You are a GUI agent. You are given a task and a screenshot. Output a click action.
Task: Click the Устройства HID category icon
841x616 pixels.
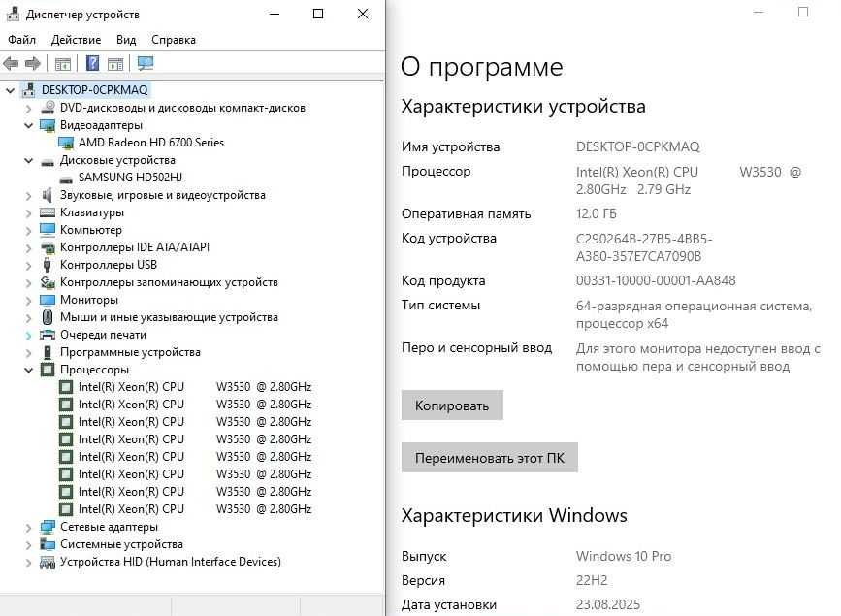(48, 563)
